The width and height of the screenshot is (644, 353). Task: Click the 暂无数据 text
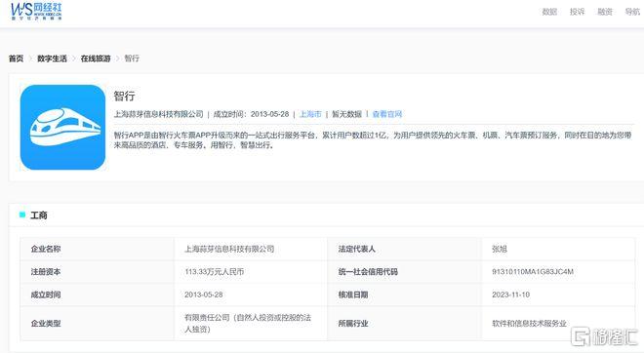click(346, 114)
